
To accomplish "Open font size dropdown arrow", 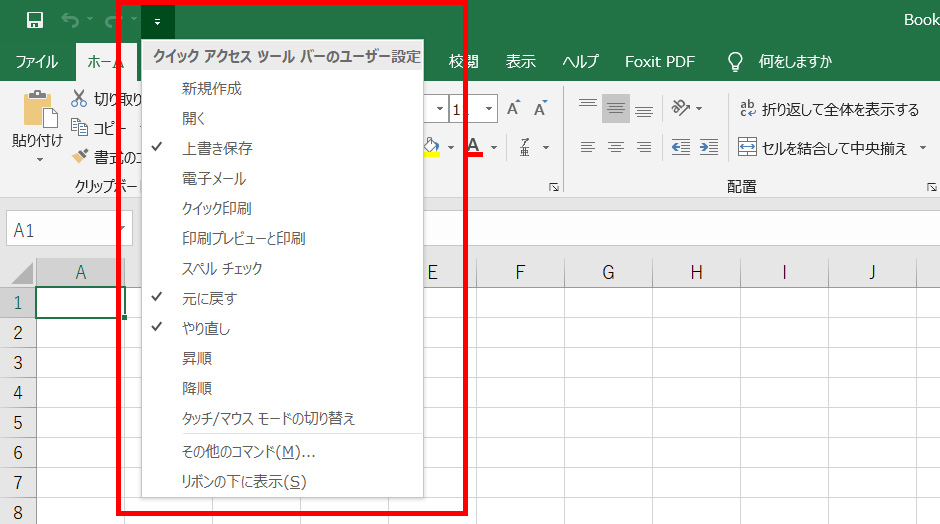I will 489,109.
